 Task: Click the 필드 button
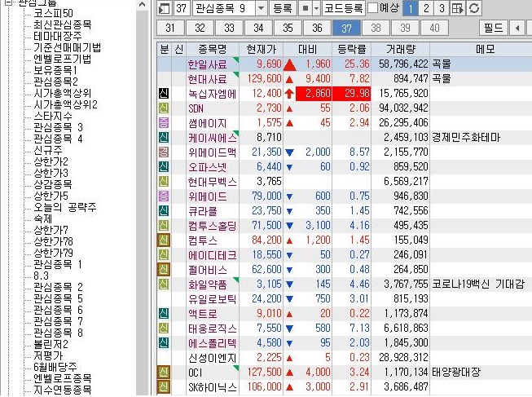[494, 28]
